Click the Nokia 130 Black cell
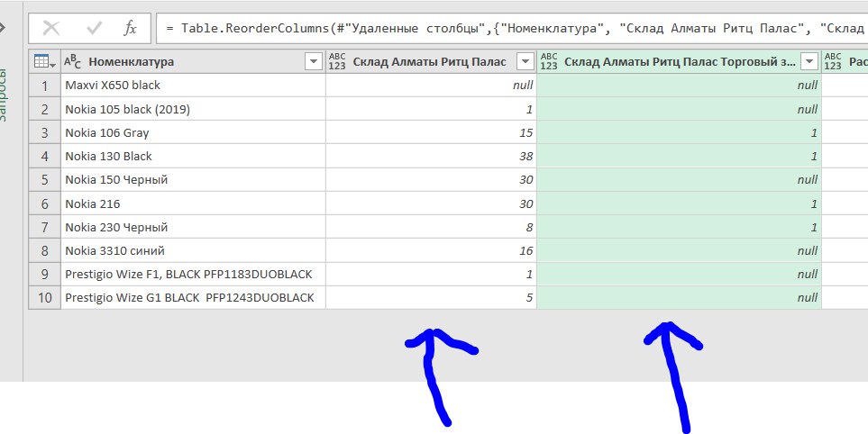868x434 pixels. tap(193, 157)
